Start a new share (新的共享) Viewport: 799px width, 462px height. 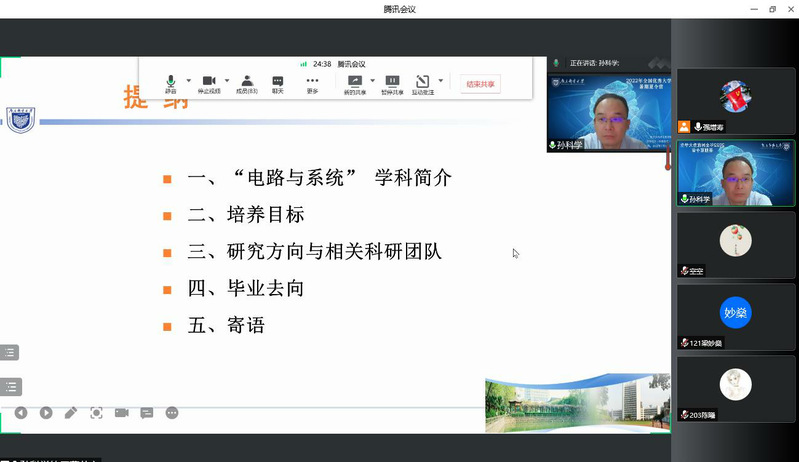coord(354,83)
